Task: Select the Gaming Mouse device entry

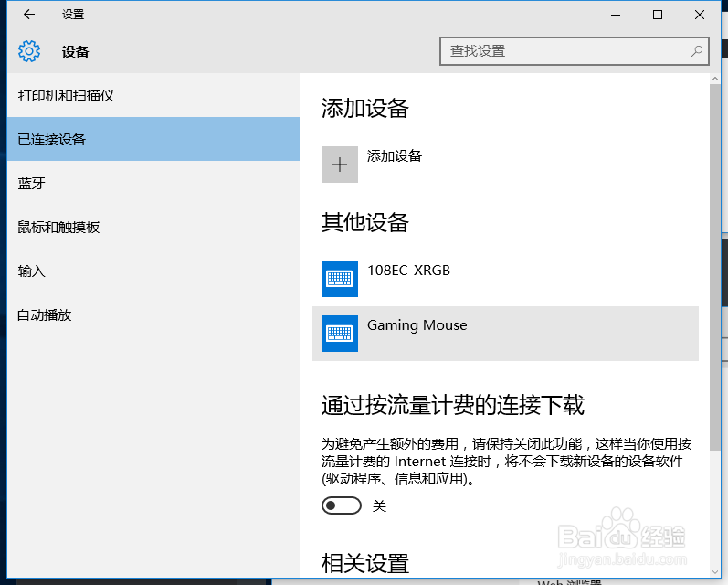Action: coord(505,334)
